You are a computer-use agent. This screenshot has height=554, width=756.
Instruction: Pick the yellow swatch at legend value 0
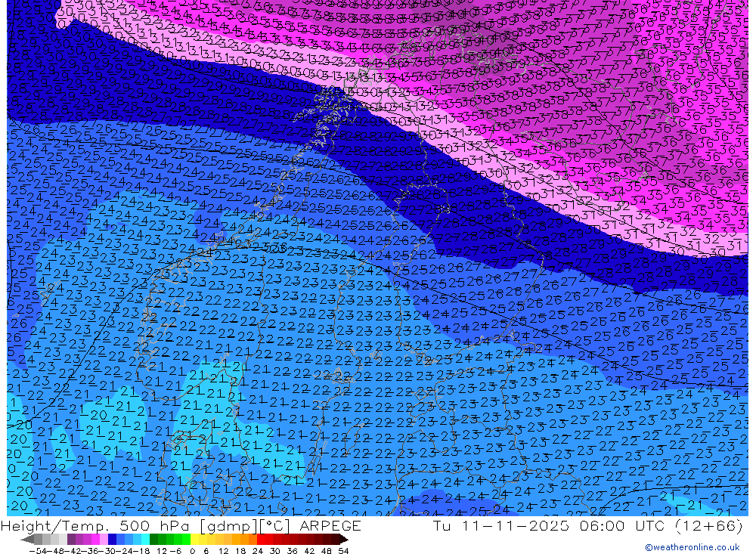(195, 539)
